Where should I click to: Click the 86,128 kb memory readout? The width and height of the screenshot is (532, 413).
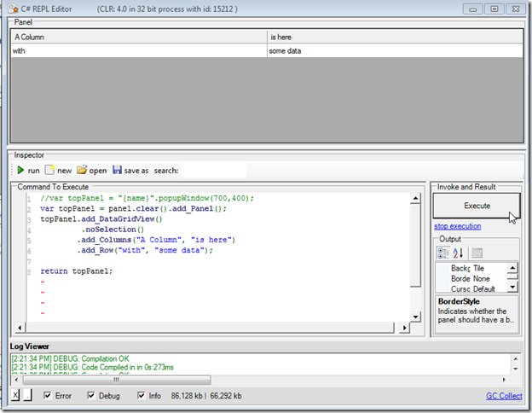pos(187,396)
